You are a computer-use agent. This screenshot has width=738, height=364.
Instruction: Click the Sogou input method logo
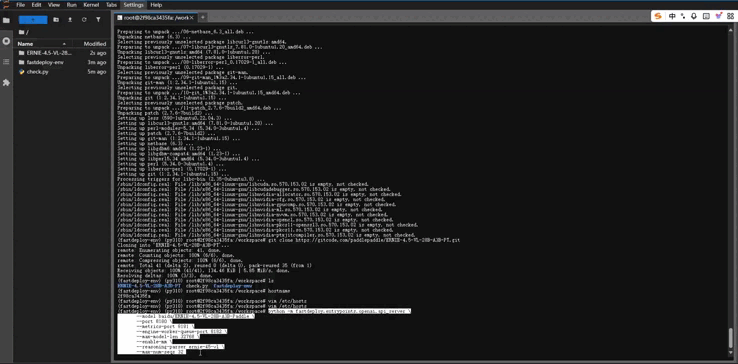pyautogui.click(x=658, y=16)
